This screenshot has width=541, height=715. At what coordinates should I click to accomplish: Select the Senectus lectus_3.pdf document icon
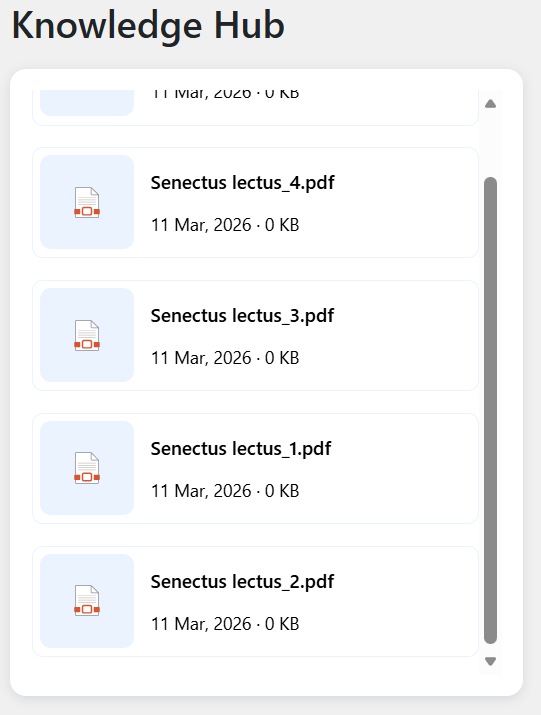pyautogui.click(x=87, y=336)
